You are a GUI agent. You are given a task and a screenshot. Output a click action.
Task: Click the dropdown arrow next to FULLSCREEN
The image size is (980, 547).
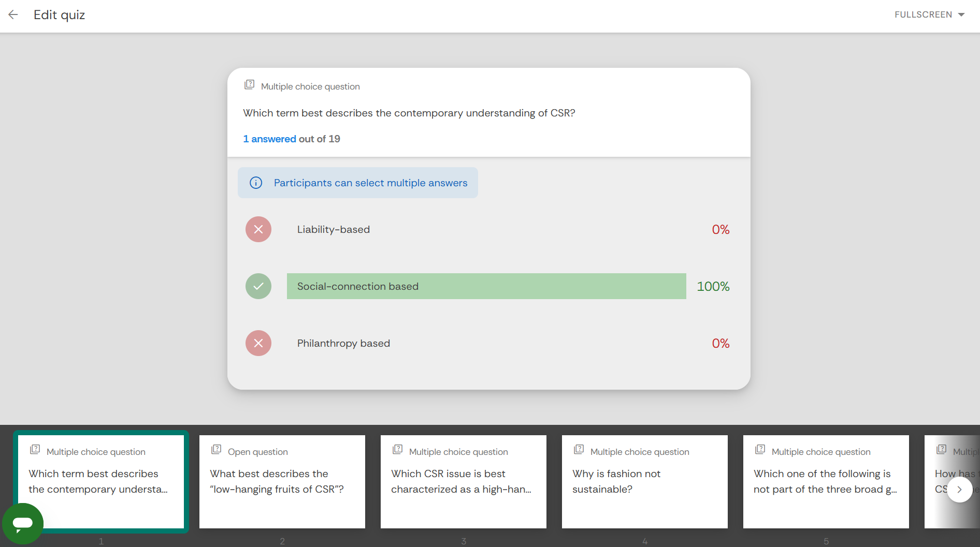click(961, 14)
